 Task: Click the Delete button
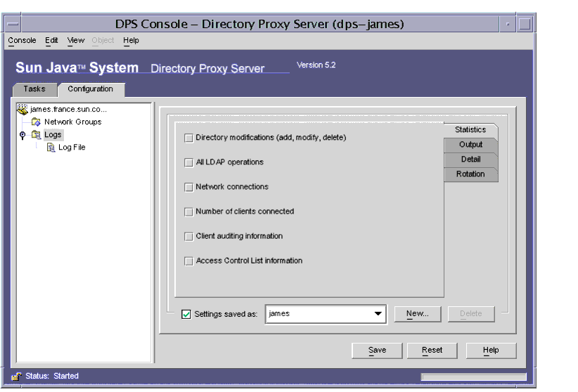[x=471, y=314]
